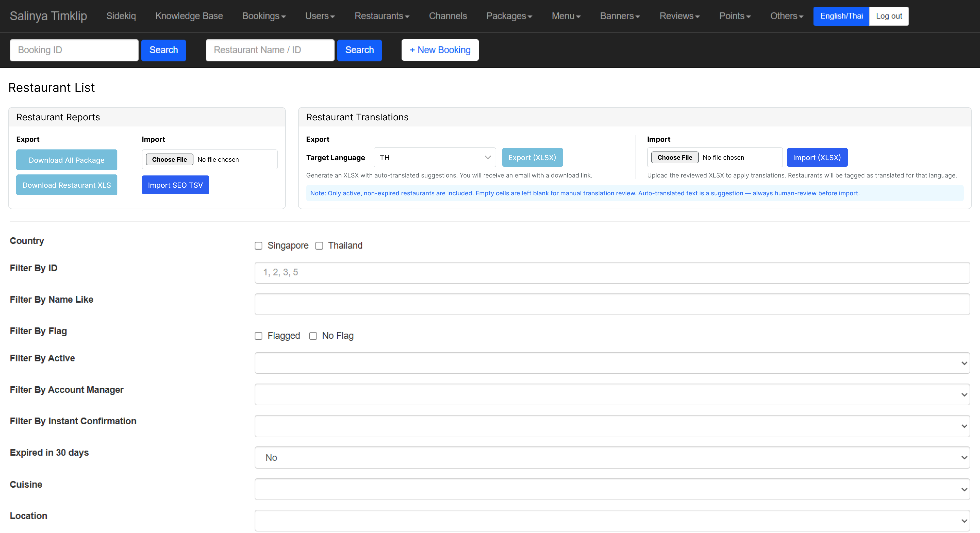Focus the Booking ID search field
Screen dimensions: 980x533
[x=74, y=50]
